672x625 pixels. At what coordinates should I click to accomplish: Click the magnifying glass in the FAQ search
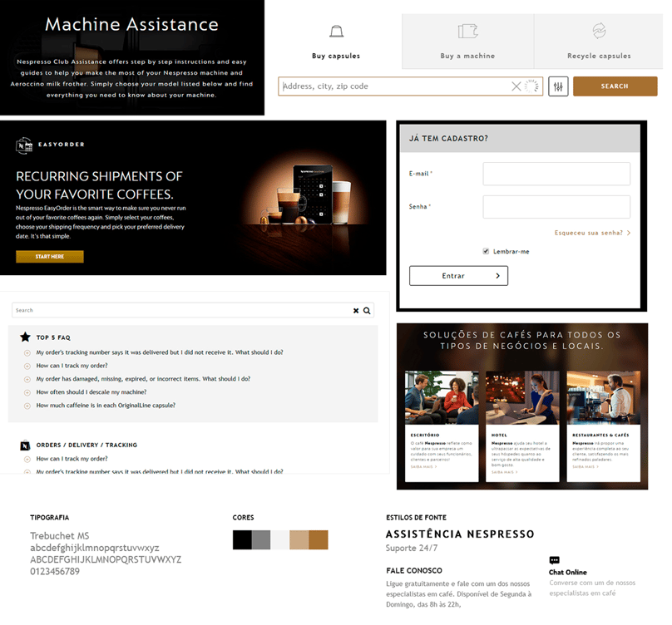(367, 311)
